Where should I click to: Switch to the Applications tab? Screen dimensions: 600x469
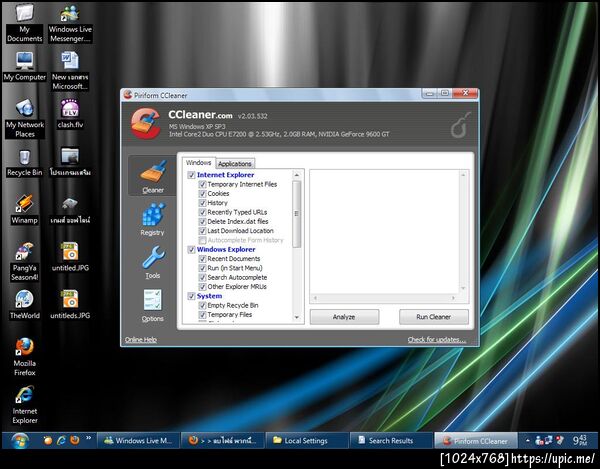[235, 164]
